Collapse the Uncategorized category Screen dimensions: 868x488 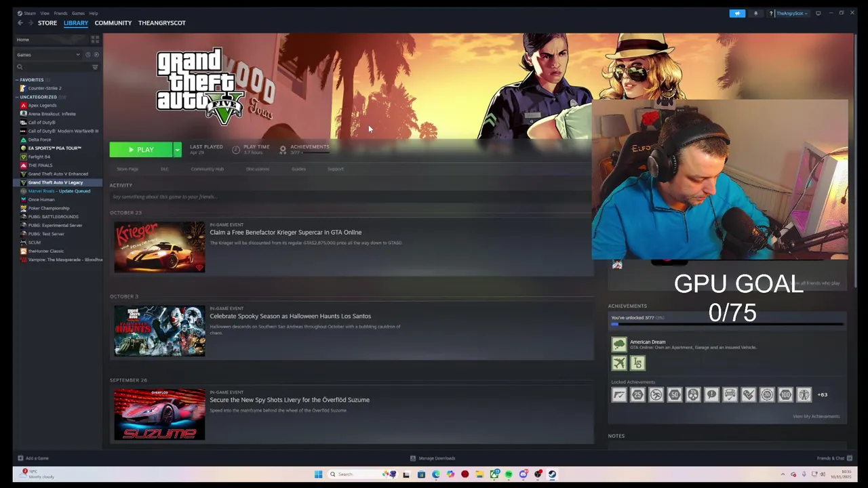(18, 97)
